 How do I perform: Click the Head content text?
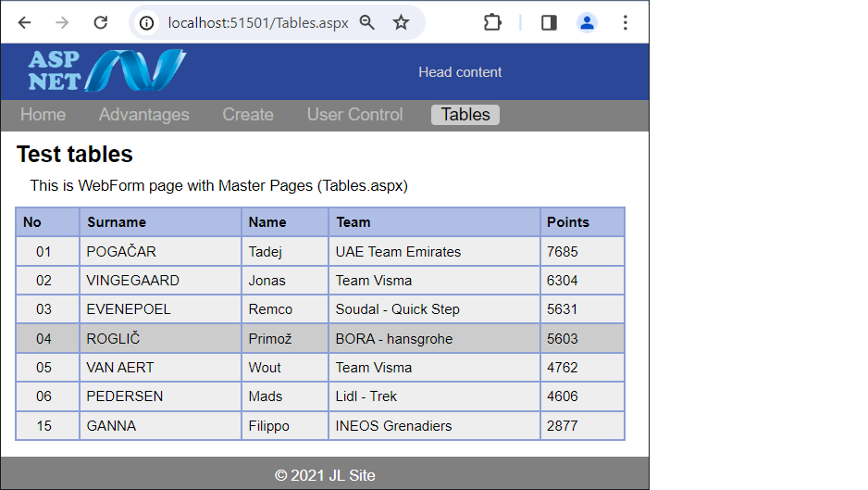tap(460, 72)
